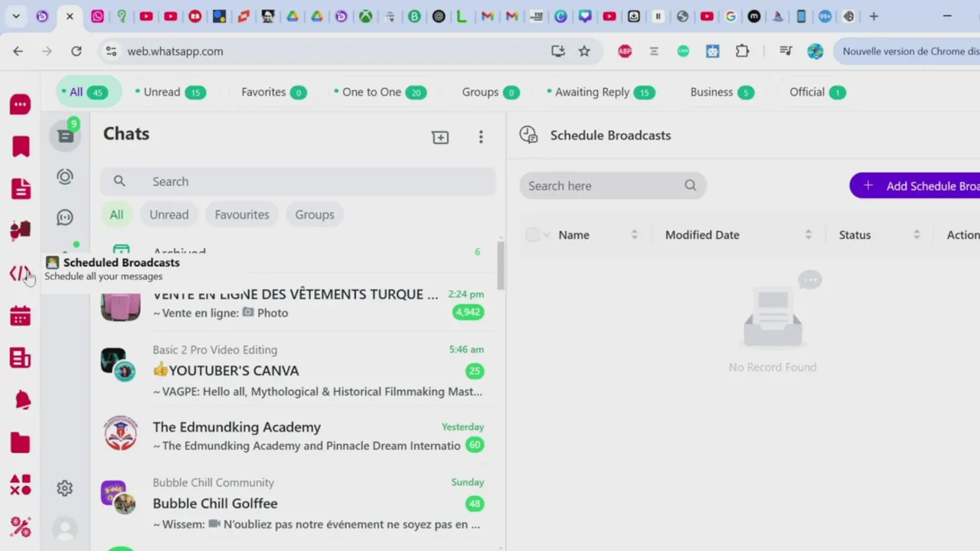
Task: Click the chat list Search field
Action: pos(298,181)
